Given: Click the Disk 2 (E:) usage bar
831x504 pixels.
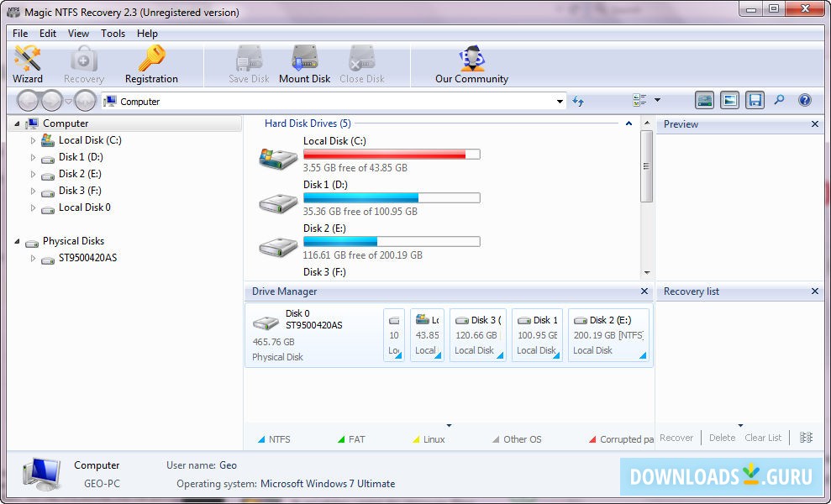Looking at the screenshot, I should 392,242.
